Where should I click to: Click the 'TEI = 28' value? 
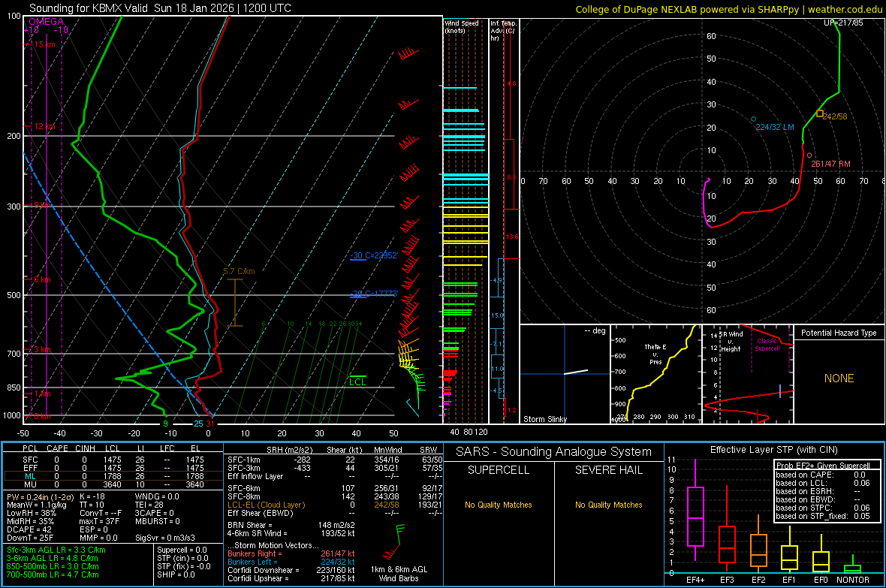pos(149,505)
